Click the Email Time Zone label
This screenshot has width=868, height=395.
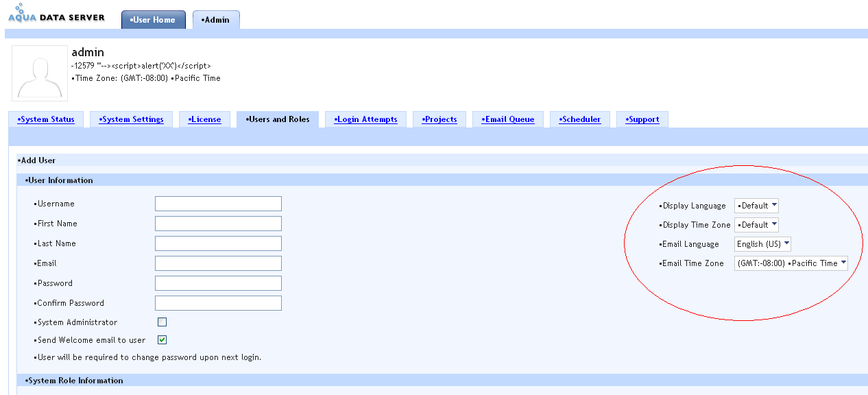pyautogui.click(x=692, y=263)
